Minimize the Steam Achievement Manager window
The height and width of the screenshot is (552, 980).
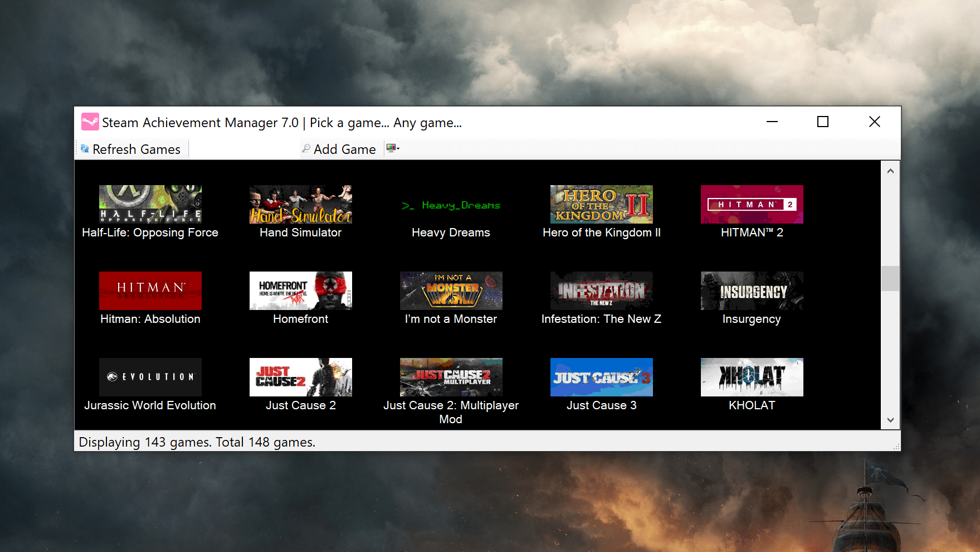[x=772, y=122]
